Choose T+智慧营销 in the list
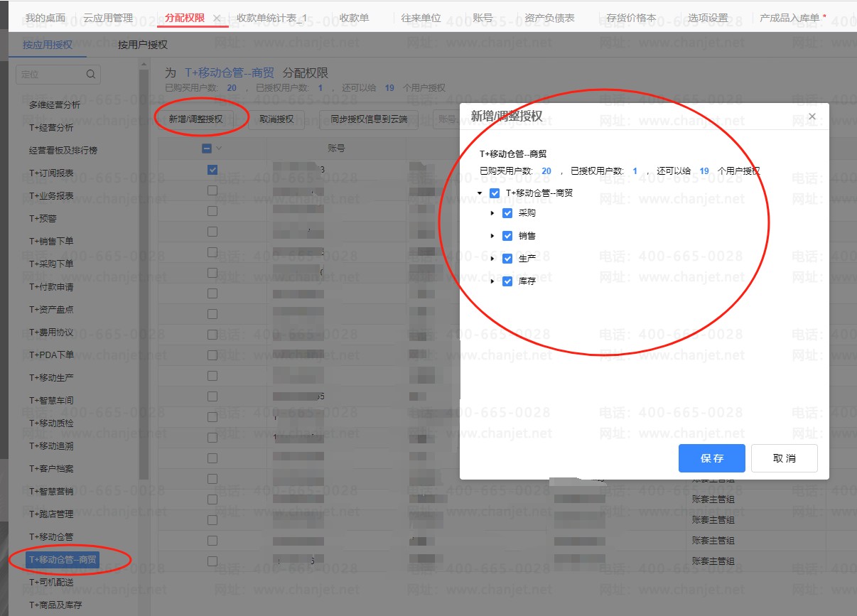The width and height of the screenshot is (857, 616). pyautogui.click(x=51, y=492)
